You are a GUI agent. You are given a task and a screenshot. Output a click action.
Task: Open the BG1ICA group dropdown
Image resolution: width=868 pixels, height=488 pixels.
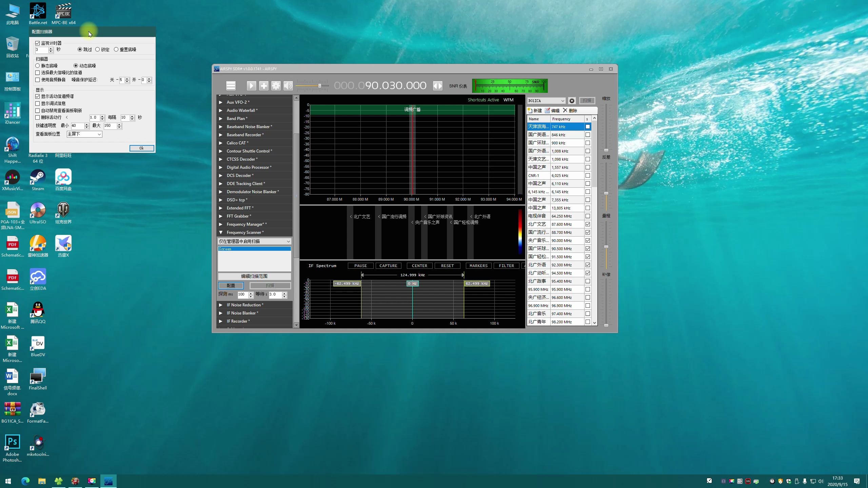click(546, 101)
